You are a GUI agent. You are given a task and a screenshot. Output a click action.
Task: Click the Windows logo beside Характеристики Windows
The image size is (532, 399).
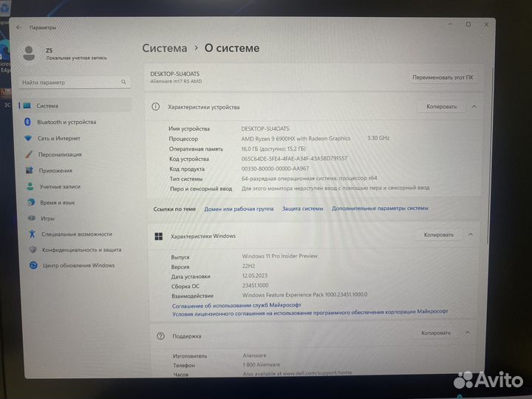tap(158, 236)
